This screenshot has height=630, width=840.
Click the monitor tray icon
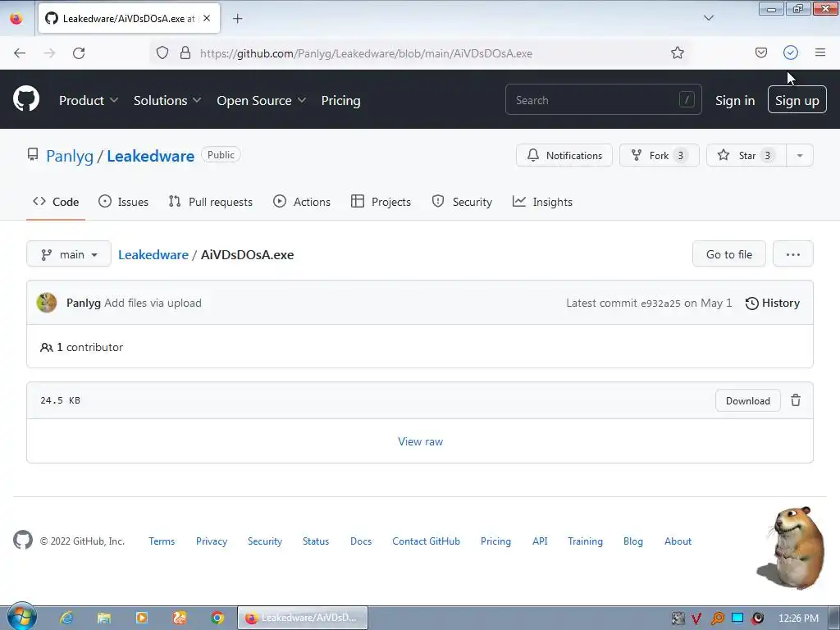click(x=737, y=618)
